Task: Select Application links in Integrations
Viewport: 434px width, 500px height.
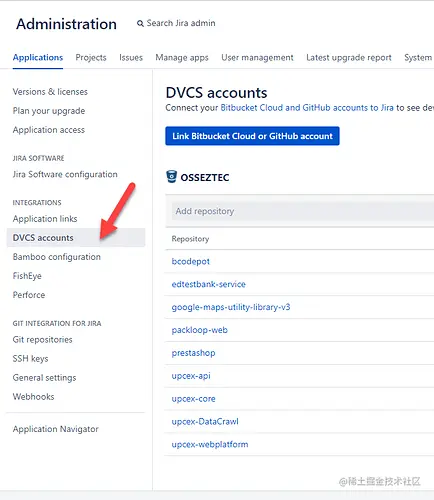Action: [45, 219]
